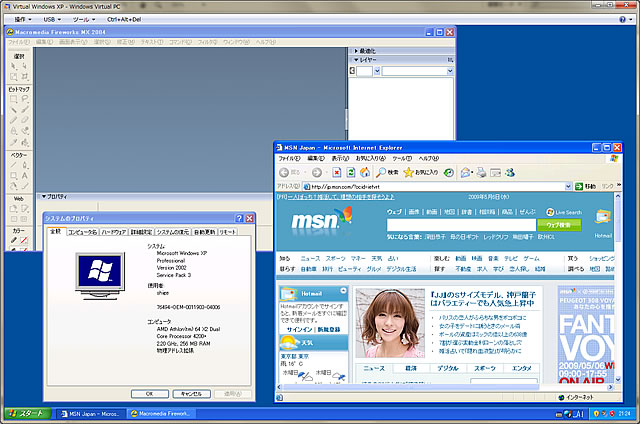Select the Marquee tool in Fireworks

tap(13, 99)
